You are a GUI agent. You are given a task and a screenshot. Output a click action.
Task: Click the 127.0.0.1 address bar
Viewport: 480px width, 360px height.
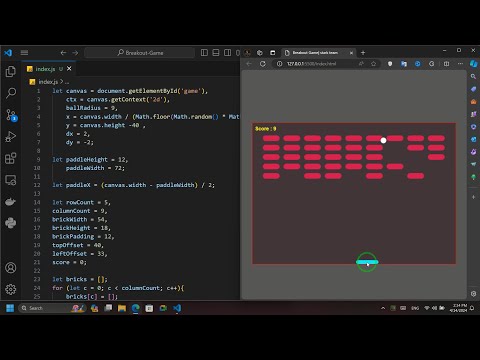[x=311, y=64]
